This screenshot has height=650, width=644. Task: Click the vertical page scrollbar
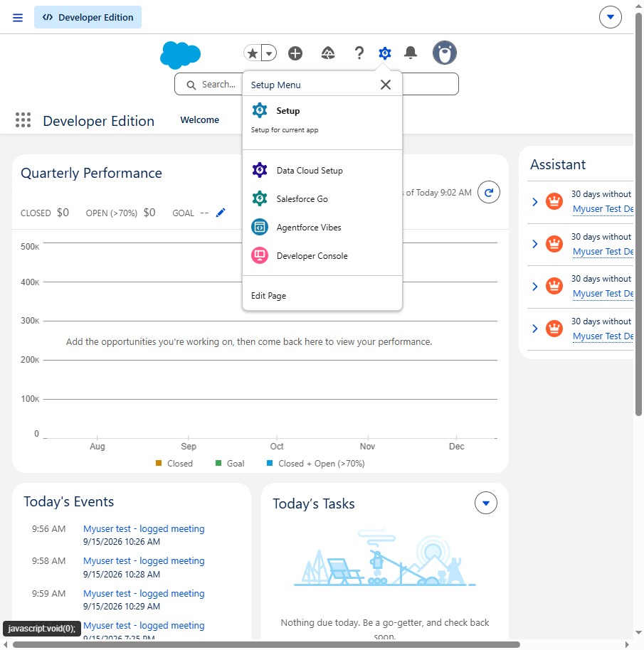(x=638, y=215)
